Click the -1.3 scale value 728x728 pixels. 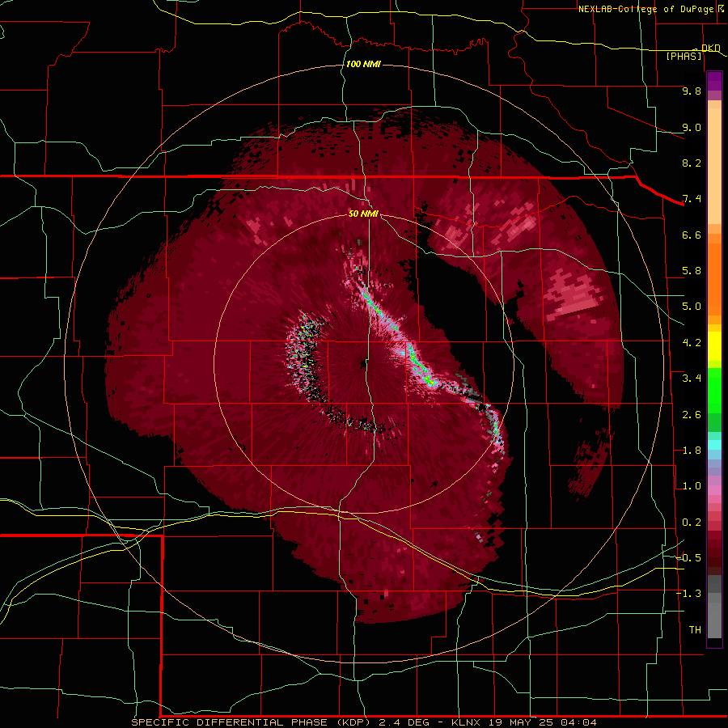[688, 594]
